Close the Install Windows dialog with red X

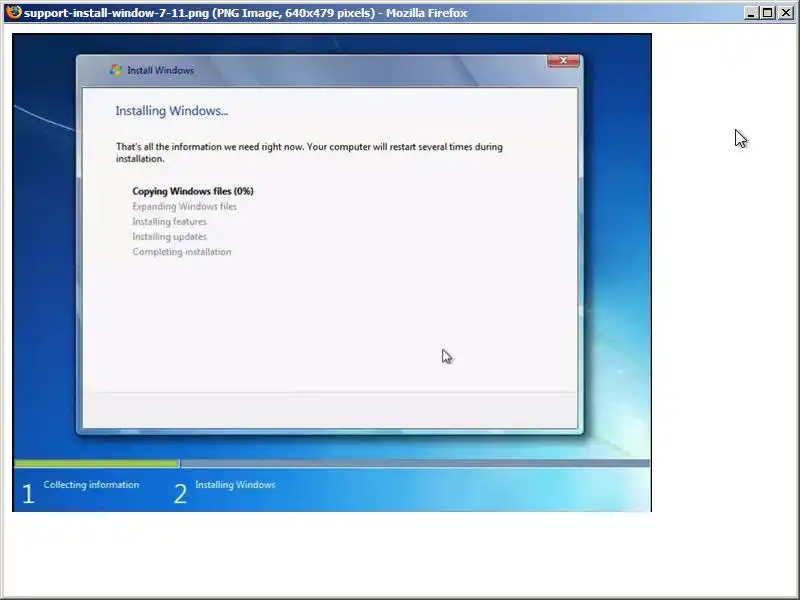pyautogui.click(x=563, y=61)
